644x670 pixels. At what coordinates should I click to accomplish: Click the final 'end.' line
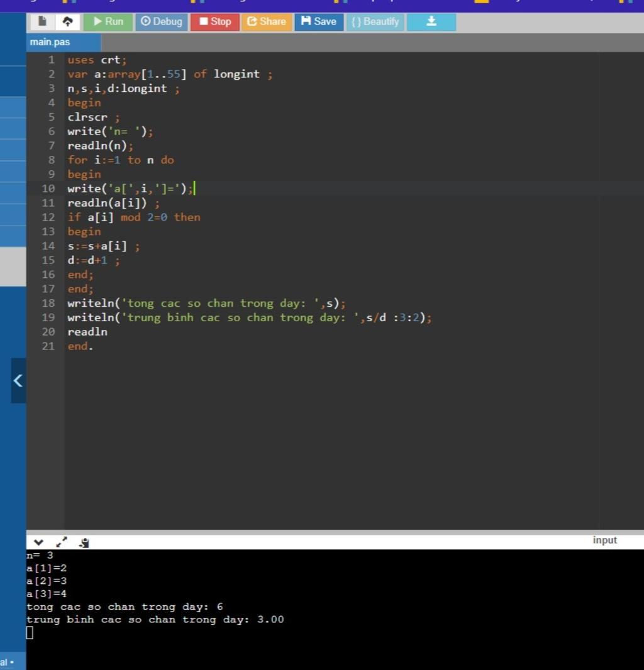tap(80, 346)
